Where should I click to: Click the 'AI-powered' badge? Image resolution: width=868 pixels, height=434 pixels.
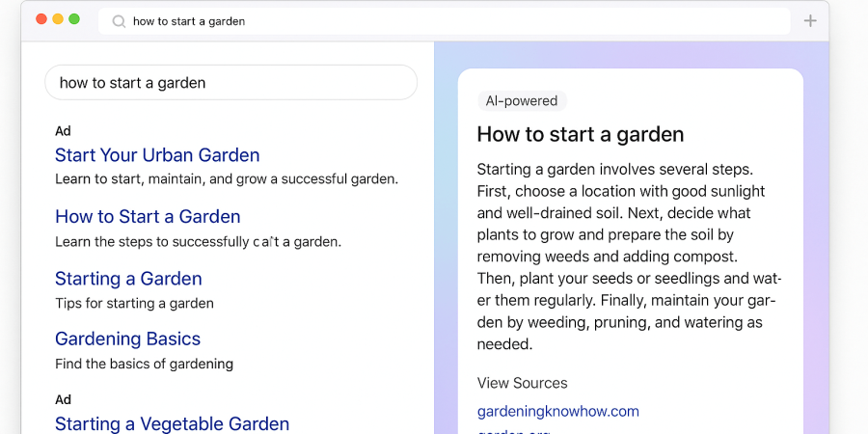[x=522, y=101]
